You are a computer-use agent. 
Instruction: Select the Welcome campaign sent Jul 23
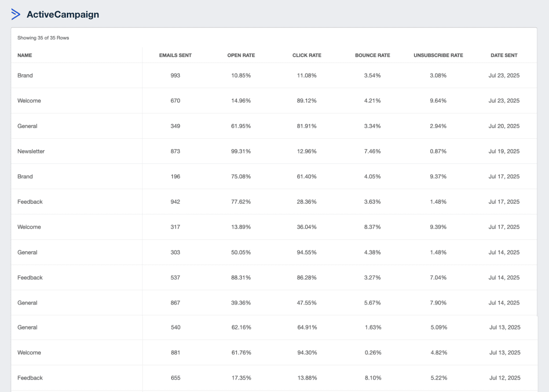[29, 101]
